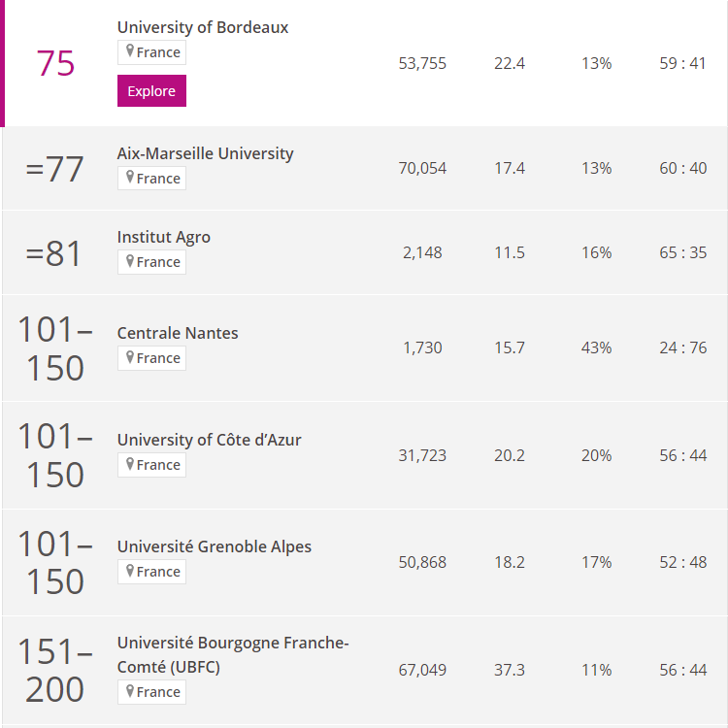Click the Explore button for University of Bordeaux
The image size is (728, 728).
[151, 90]
